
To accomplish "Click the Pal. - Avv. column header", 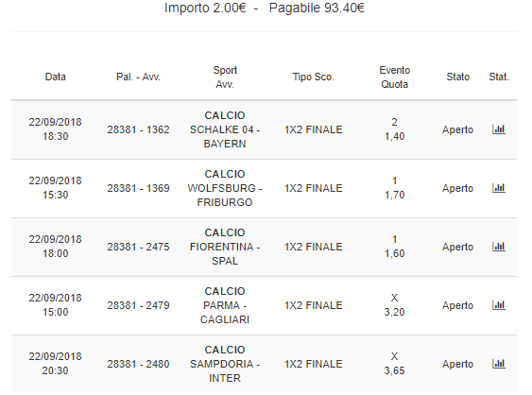I will pyautogui.click(x=138, y=77).
